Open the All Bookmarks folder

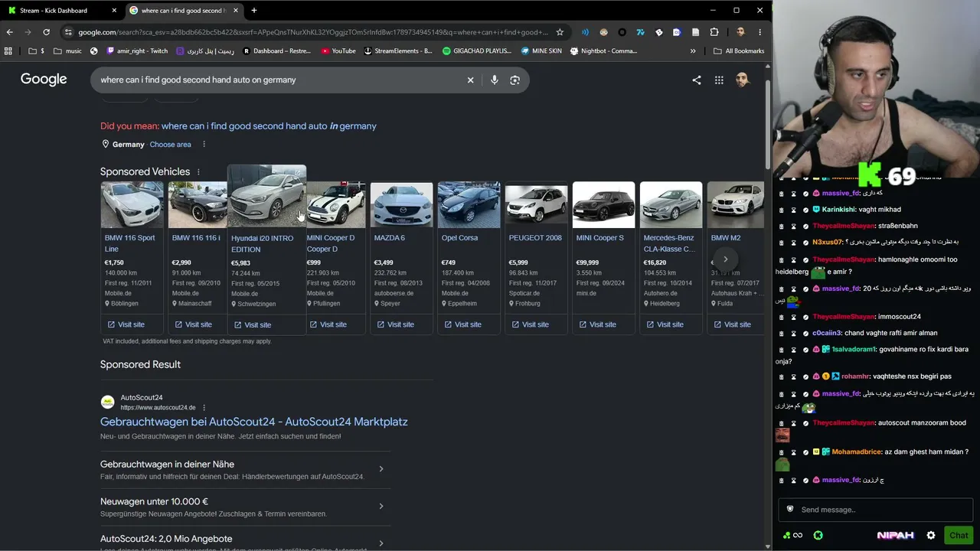(x=739, y=51)
